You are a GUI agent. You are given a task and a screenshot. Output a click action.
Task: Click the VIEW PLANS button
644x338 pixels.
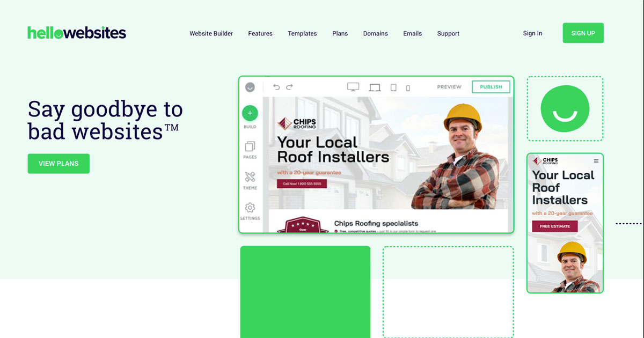click(58, 163)
